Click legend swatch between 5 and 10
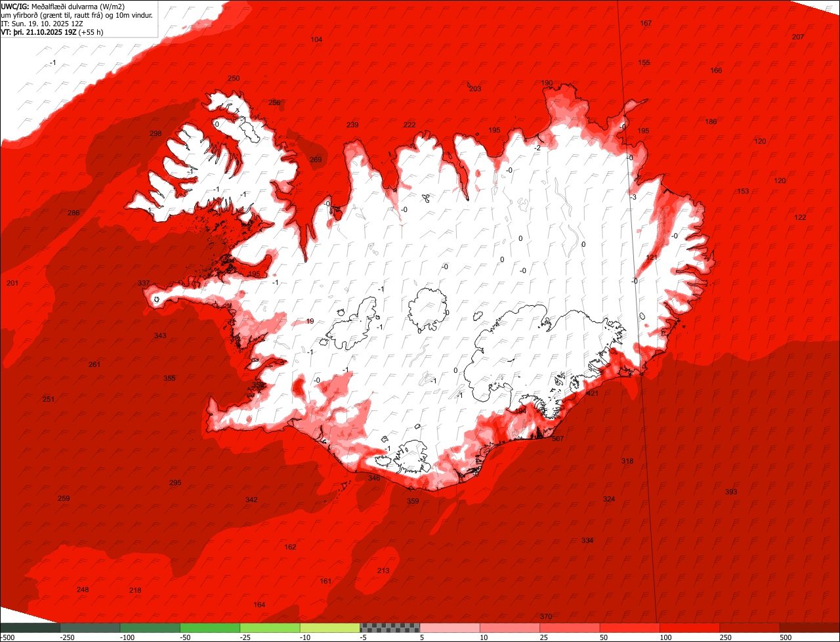This screenshot has width=840, height=642. pyautogui.click(x=450, y=628)
